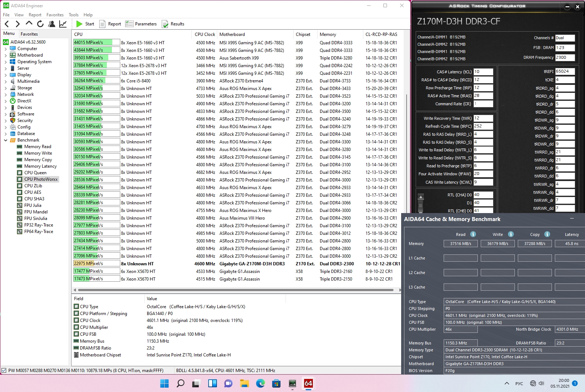Click the up-level arrow in AIDA64 toolbar

[29, 24]
